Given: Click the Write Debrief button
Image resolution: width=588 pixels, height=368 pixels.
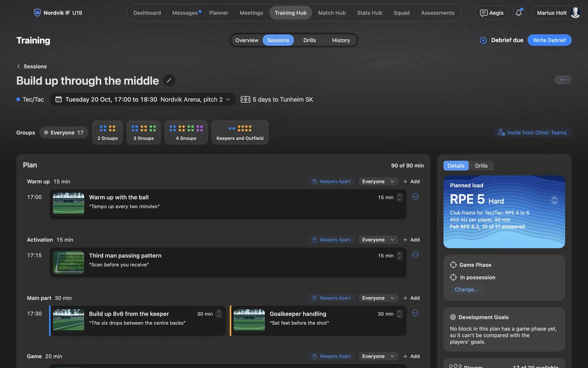Looking at the screenshot, I should (549, 40).
